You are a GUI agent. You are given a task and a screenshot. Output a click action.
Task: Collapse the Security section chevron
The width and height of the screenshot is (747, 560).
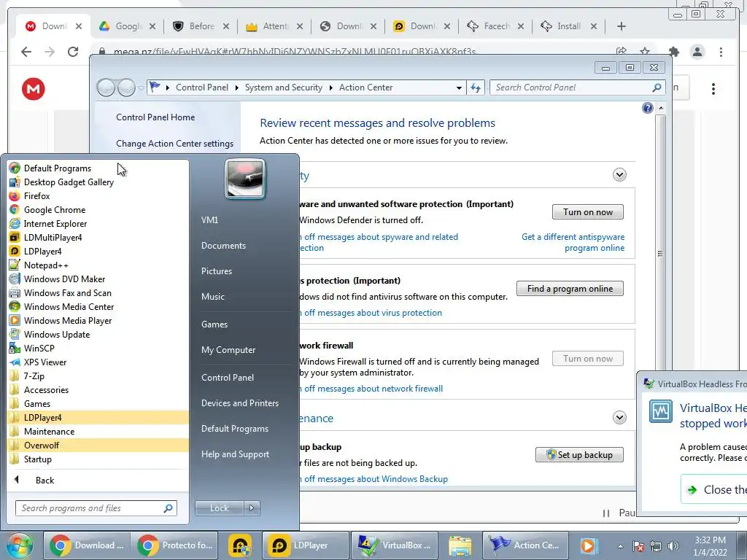coord(619,175)
